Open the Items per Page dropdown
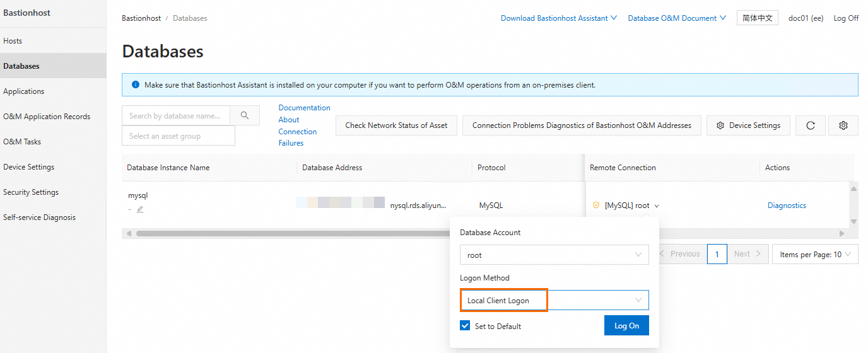868x353 pixels. coord(815,254)
